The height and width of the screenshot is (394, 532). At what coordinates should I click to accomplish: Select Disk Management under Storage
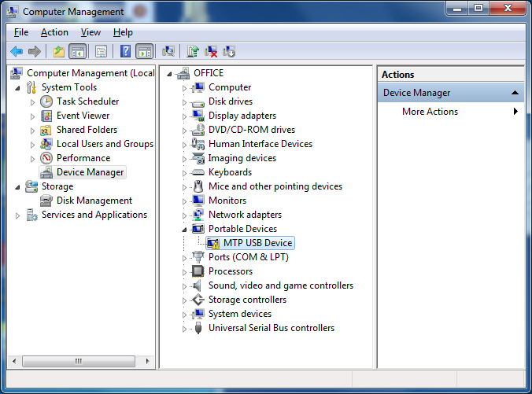[x=94, y=201]
